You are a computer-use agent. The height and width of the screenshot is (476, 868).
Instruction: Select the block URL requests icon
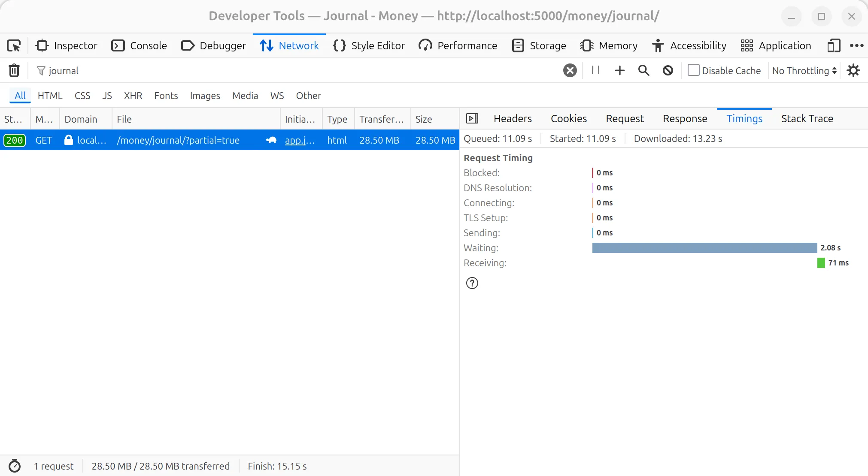click(667, 70)
